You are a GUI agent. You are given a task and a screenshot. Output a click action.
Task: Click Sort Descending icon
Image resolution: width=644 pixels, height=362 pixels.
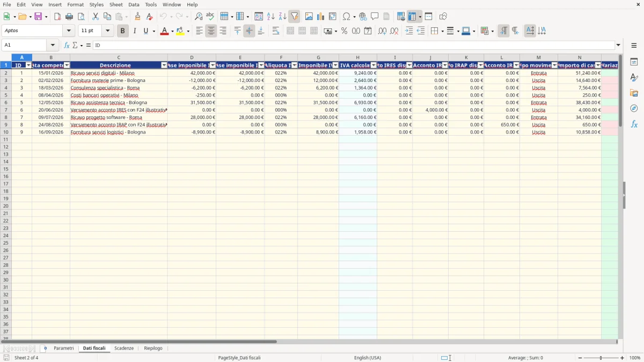pyautogui.click(x=283, y=17)
